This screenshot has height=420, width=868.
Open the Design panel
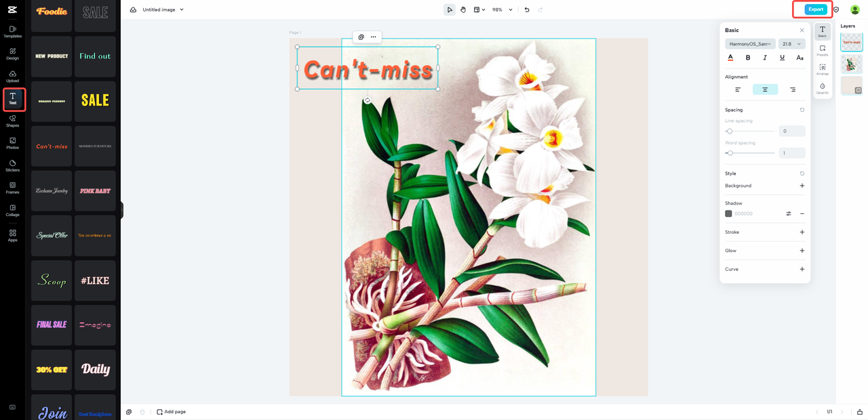point(12,54)
